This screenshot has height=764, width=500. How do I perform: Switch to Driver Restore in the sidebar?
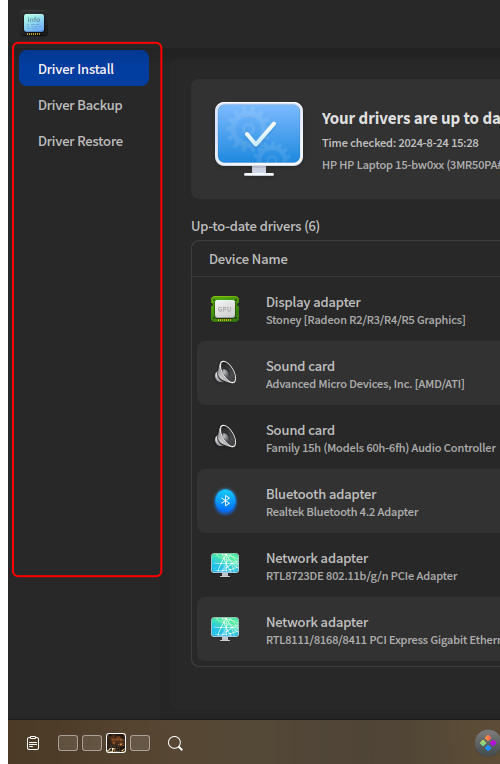[80, 141]
